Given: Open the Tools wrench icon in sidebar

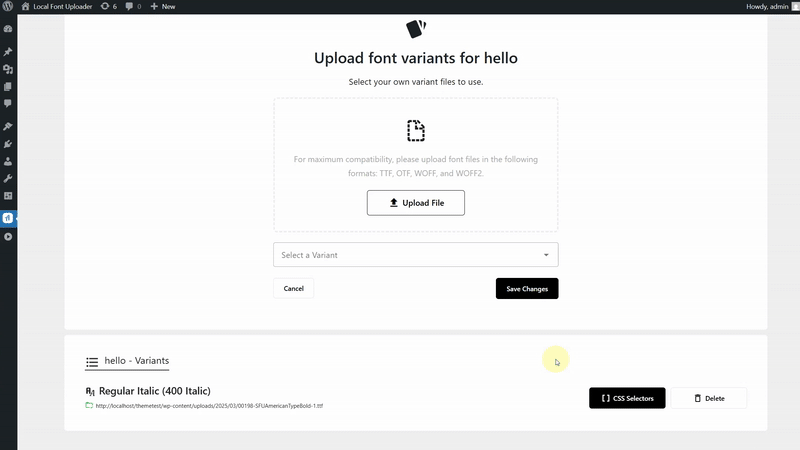Looking at the screenshot, I should (x=8, y=179).
